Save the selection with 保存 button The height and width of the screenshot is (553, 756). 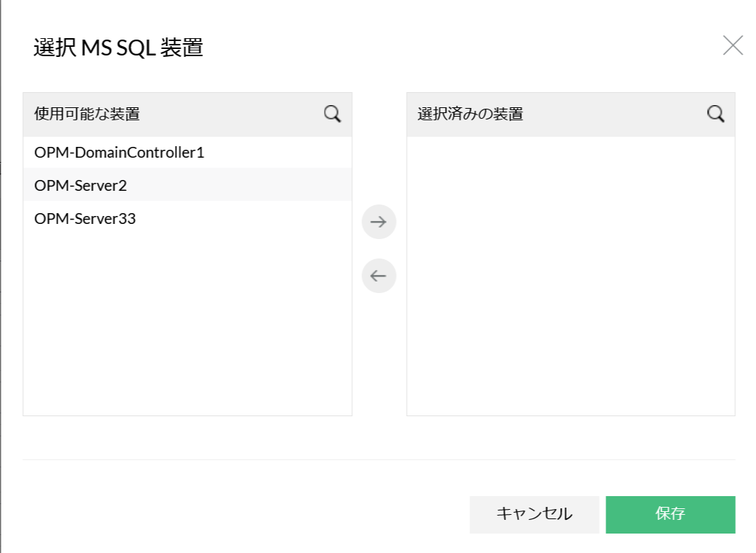[670, 514]
